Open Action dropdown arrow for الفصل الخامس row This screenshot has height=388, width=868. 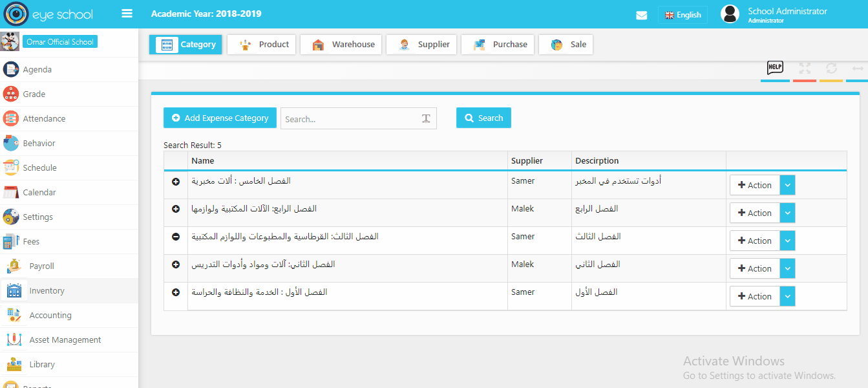tap(787, 185)
